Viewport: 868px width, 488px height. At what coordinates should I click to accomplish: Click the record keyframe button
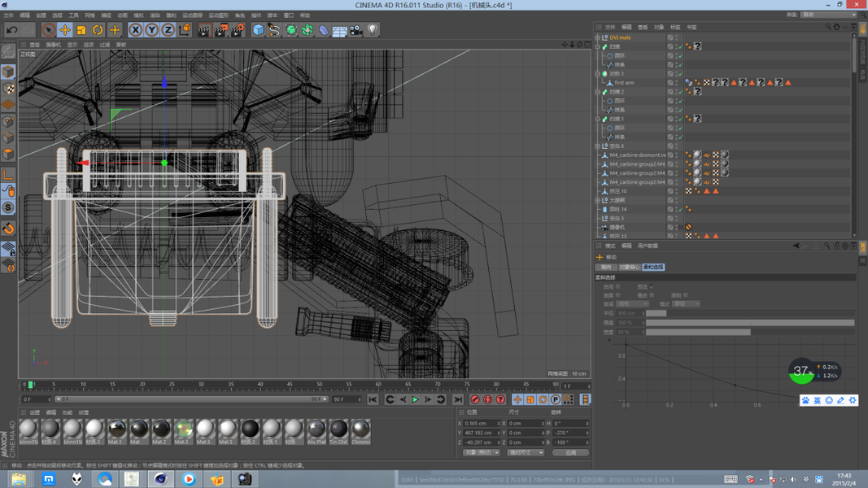click(x=475, y=399)
